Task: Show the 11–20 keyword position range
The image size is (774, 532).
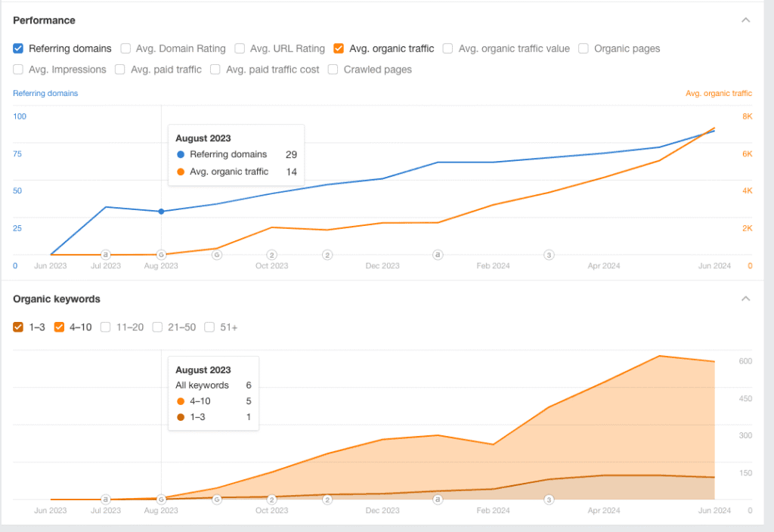Action: click(x=106, y=327)
